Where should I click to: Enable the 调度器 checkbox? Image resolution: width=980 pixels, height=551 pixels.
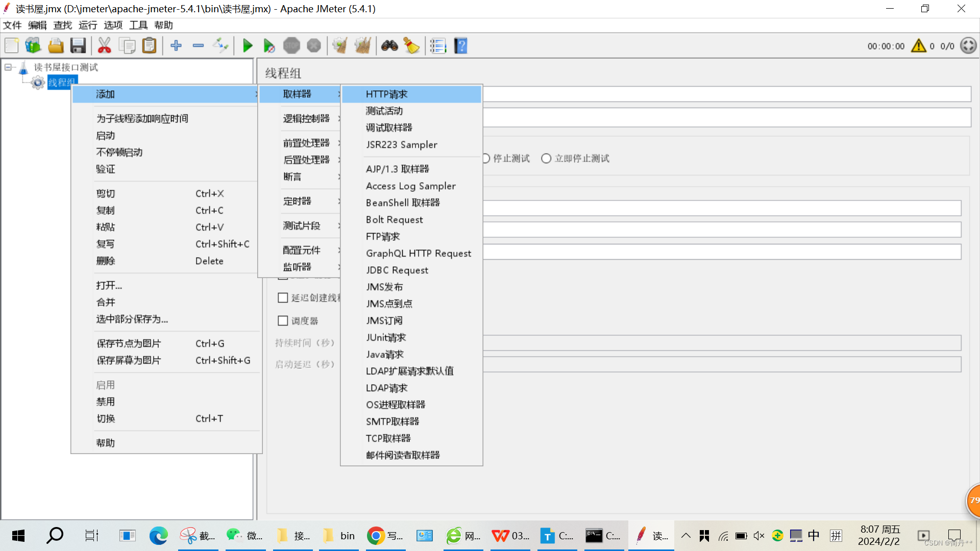(283, 321)
